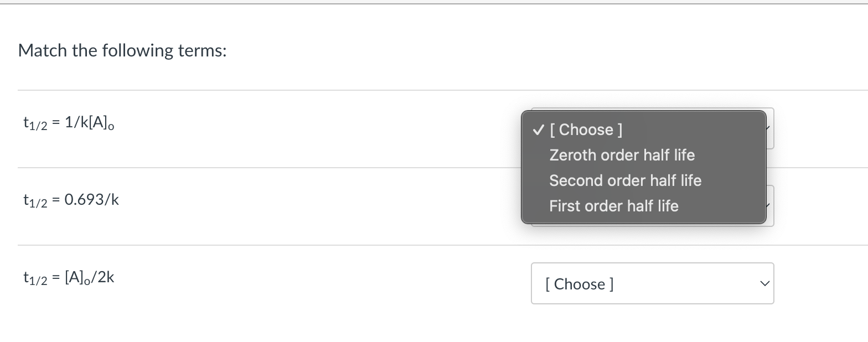The height and width of the screenshot is (342, 868).
Task: Click the downward arrow icon in the bottom selector
Action: 764,283
